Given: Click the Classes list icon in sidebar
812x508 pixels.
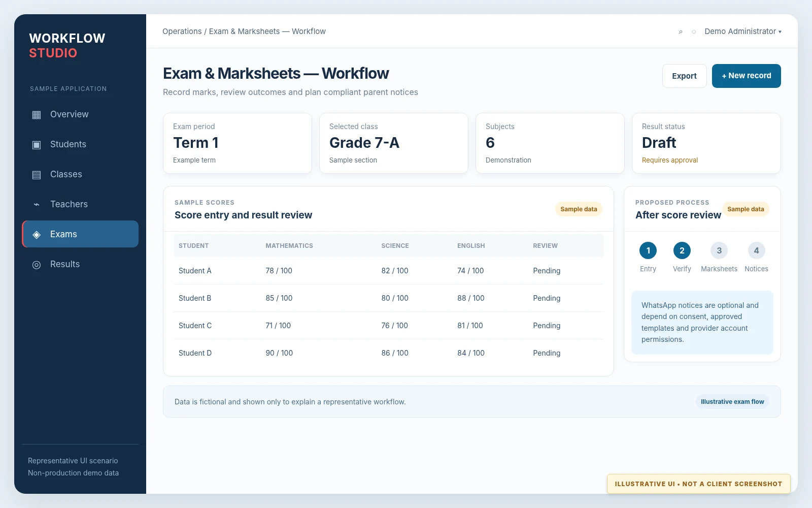Looking at the screenshot, I should pyautogui.click(x=37, y=175).
